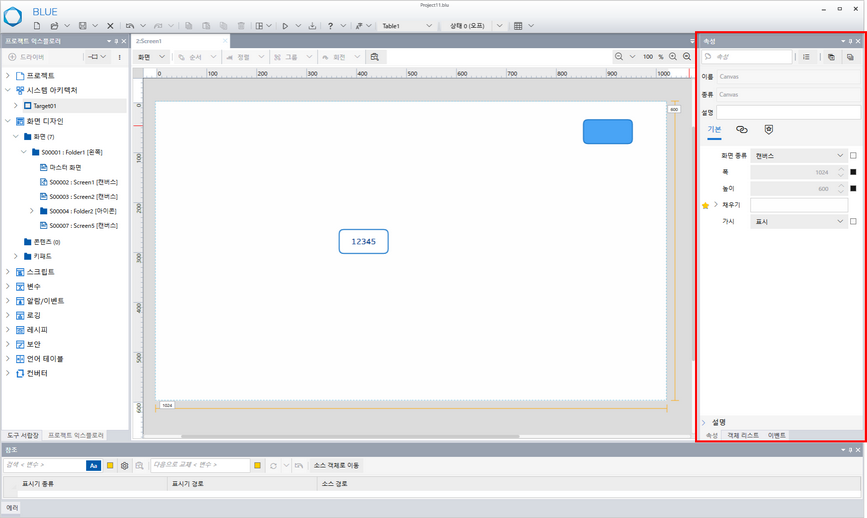This screenshot has height=518, width=867.
Task: Click the list view icon in properties panel
Action: 807,57
